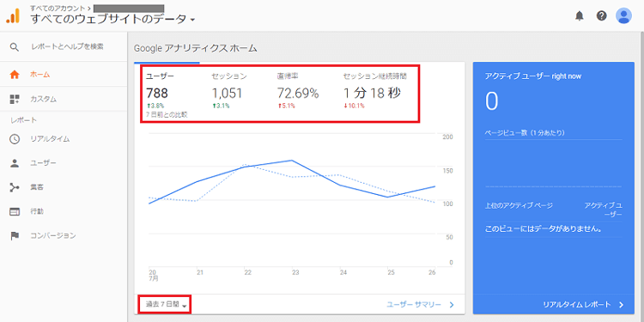644x322 pixels.
Task: Click the ↑5.1% bounce rate change
Action: click(x=287, y=106)
